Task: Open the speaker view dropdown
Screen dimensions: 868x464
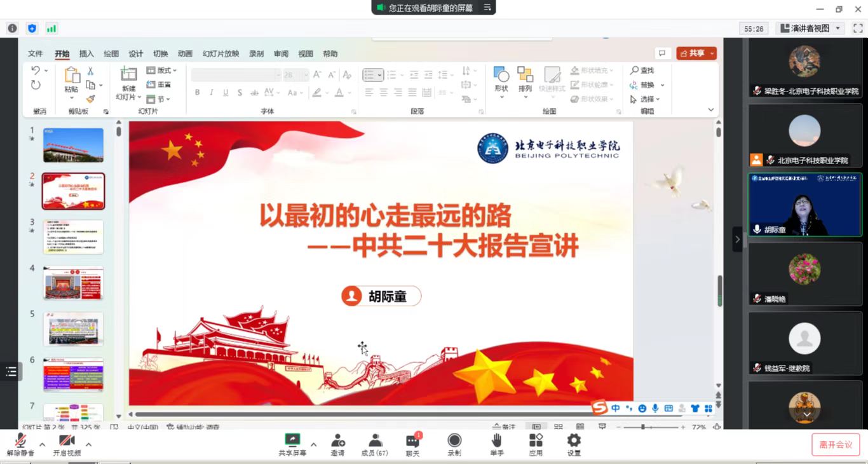Action: (810, 29)
